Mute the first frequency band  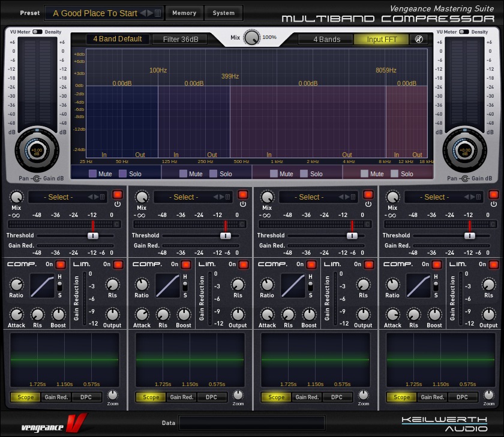[x=93, y=174]
